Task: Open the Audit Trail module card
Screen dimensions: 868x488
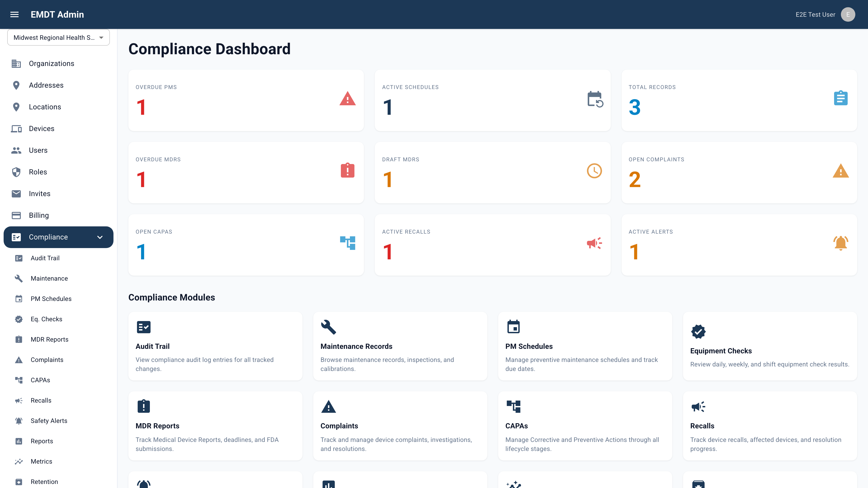Action: click(x=215, y=346)
